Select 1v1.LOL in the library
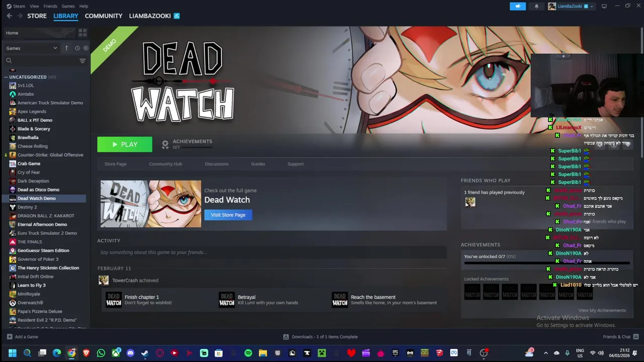Image resolution: width=644 pixels, height=362 pixels. [x=26, y=85]
